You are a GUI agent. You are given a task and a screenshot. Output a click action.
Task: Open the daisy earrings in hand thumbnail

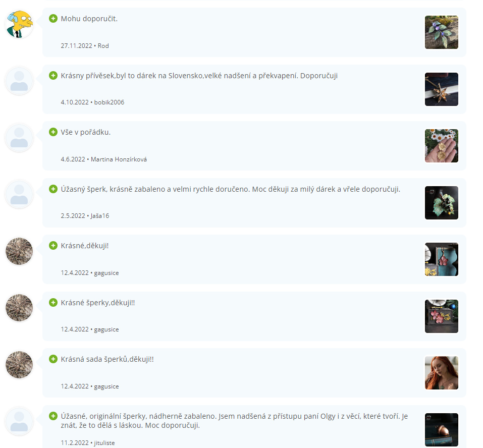pyautogui.click(x=442, y=146)
